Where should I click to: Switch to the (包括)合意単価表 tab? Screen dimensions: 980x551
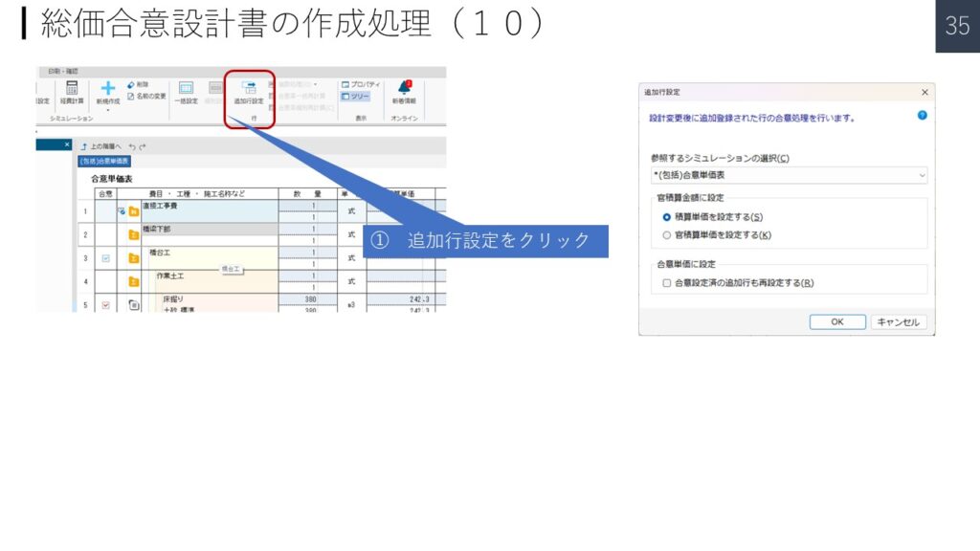(104, 162)
